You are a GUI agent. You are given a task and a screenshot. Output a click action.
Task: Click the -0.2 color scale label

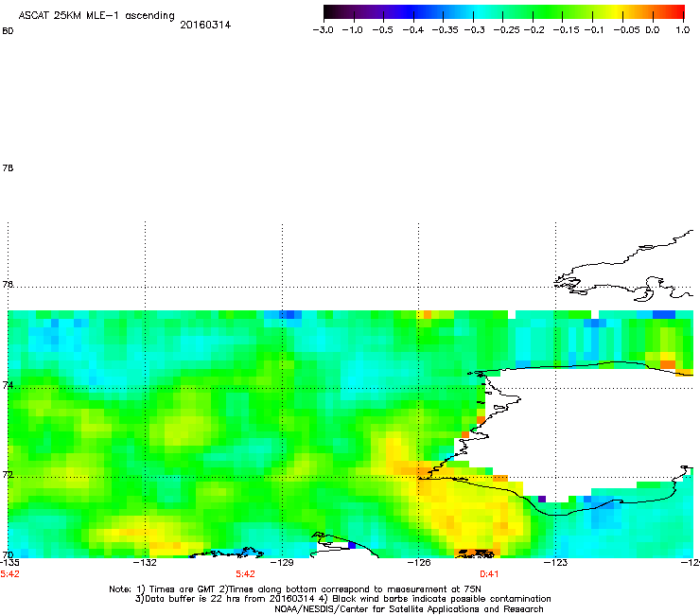(x=534, y=30)
